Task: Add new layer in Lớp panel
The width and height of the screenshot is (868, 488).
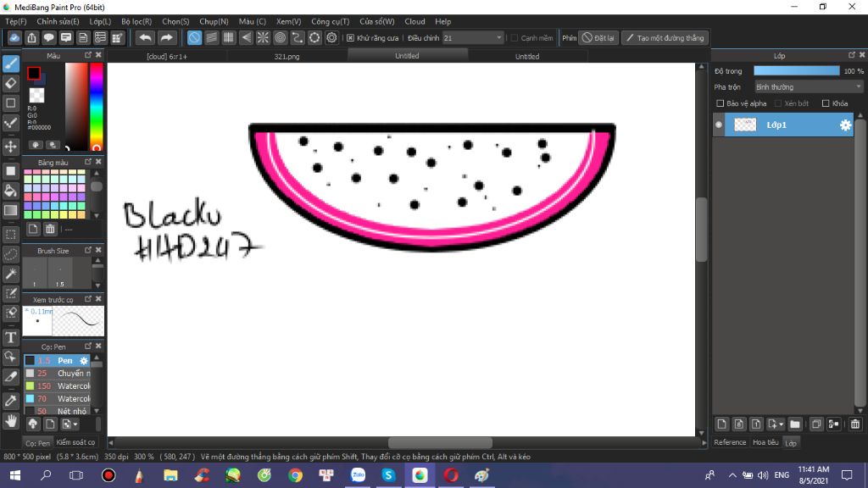Action: coord(721,424)
